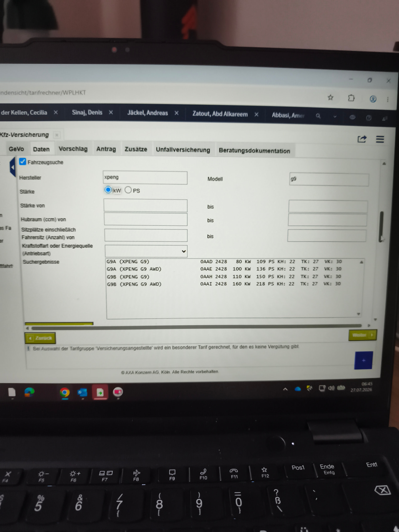Click the Weiter button

click(x=362, y=335)
